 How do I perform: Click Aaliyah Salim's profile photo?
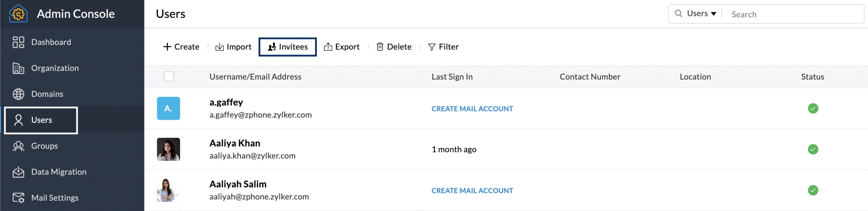point(168,190)
